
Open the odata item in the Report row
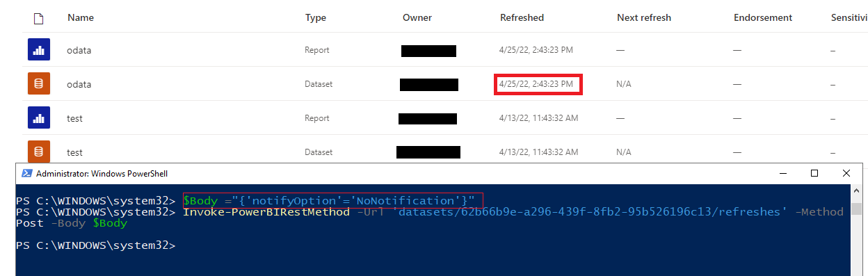(x=79, y=50)
